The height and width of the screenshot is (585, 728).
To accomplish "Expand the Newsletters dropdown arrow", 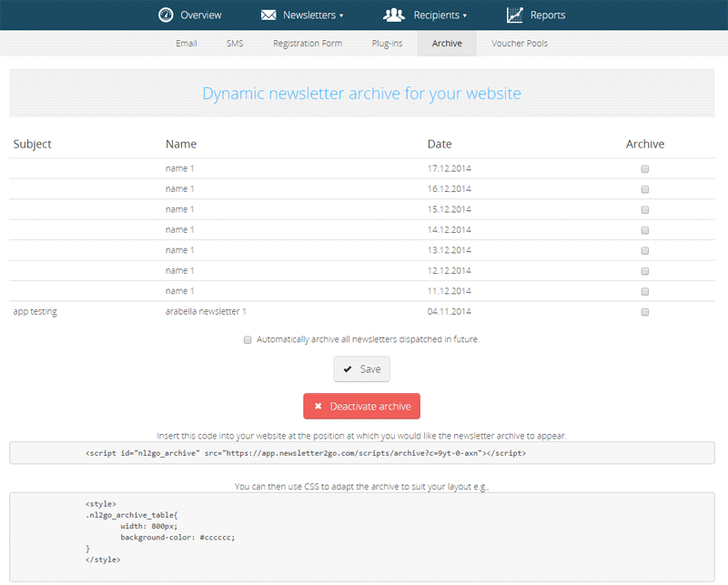I will point(341,15).
